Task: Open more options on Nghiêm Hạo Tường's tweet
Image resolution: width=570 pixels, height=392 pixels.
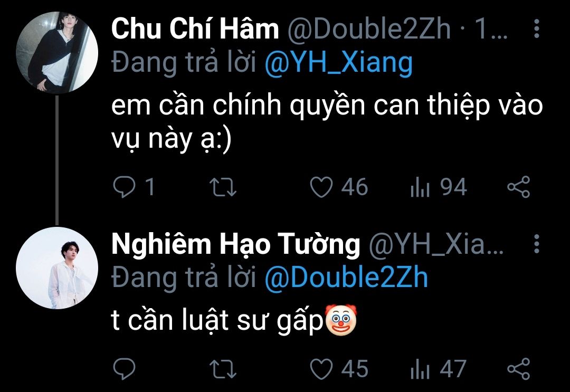Action: pyautogui.click(x=537, y=244)
